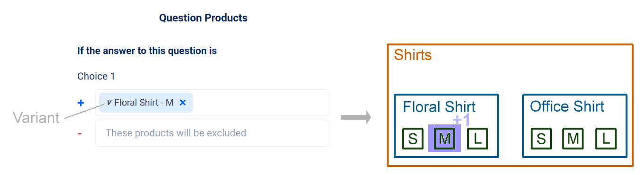Click the Choice 1 label
This screenshot has width=644, height=175.
[x=96, y=76]
